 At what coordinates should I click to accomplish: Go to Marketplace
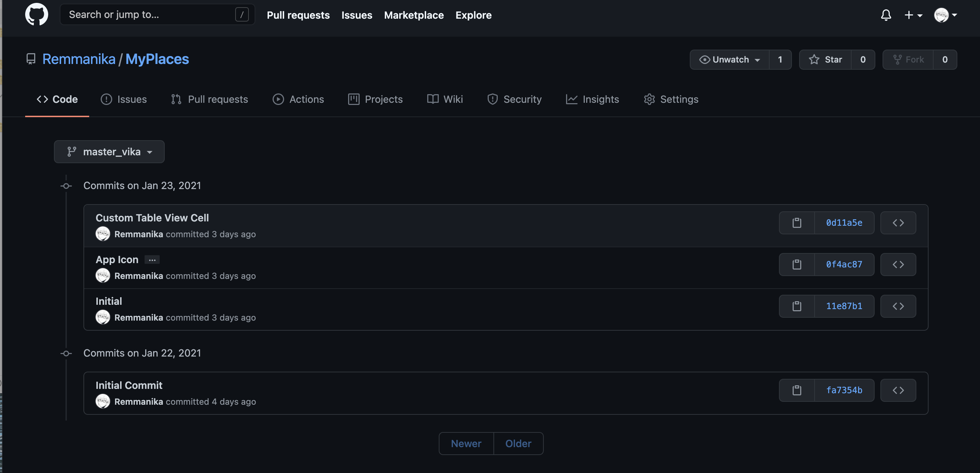[414, 15]
